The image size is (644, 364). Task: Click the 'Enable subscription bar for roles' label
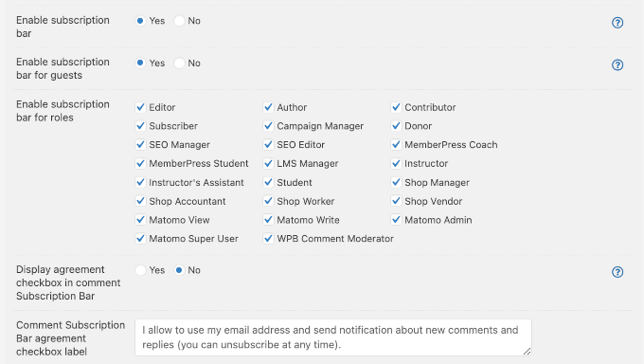(63, 111)
